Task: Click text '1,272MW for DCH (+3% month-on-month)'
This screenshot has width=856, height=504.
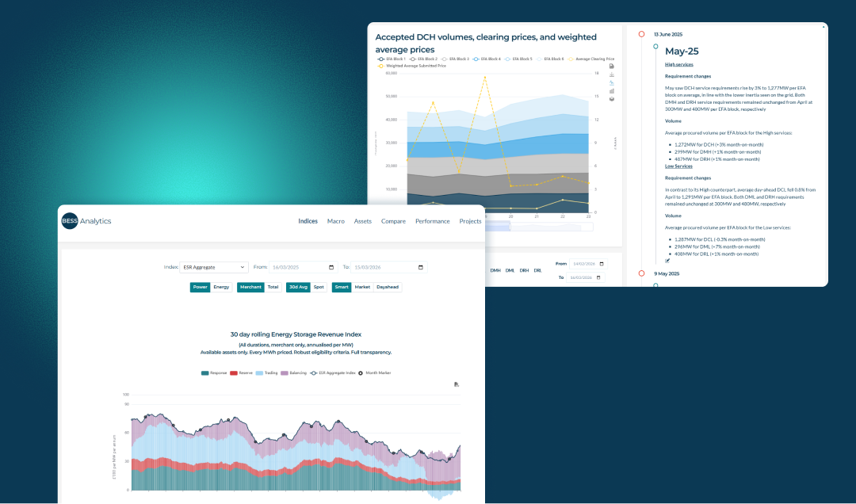Action: click(x=719, y=145)
